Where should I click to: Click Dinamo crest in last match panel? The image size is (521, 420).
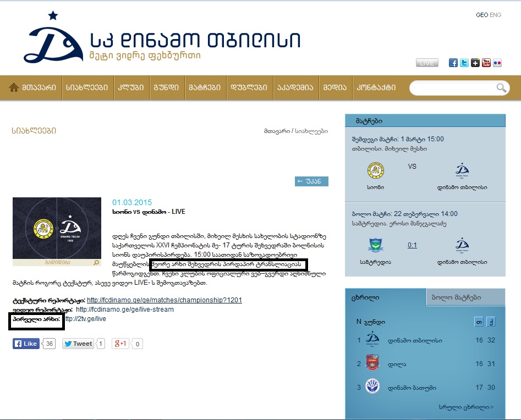[462, 245]
